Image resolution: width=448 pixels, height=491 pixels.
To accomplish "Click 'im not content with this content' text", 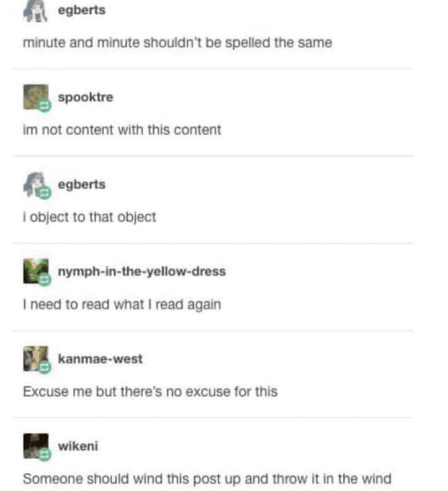I will (x=122, y=130).
